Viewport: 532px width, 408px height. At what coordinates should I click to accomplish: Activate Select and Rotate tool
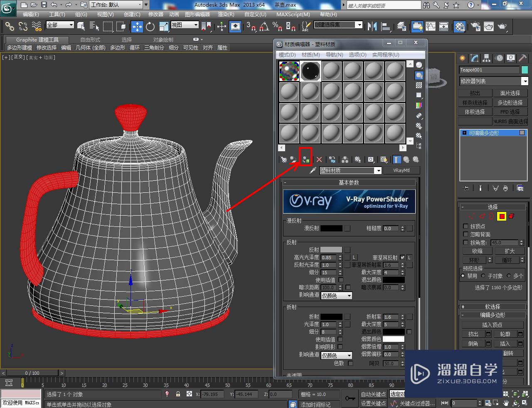150,27
